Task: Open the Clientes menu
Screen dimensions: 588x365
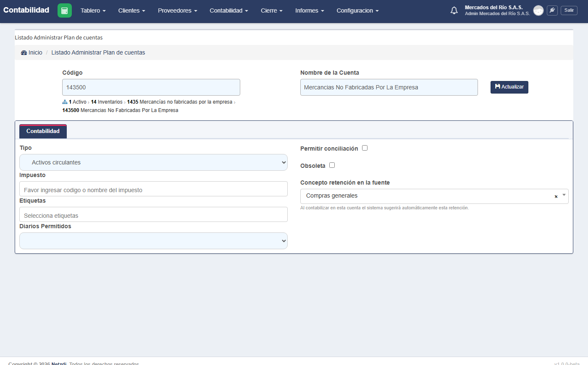Action: (x=132, y=10)
